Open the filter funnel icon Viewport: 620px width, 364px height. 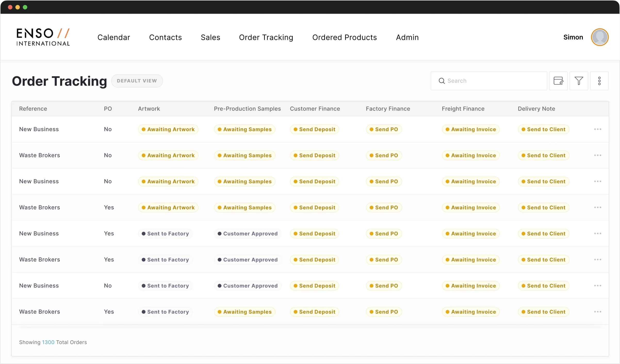tap(579, 81)
